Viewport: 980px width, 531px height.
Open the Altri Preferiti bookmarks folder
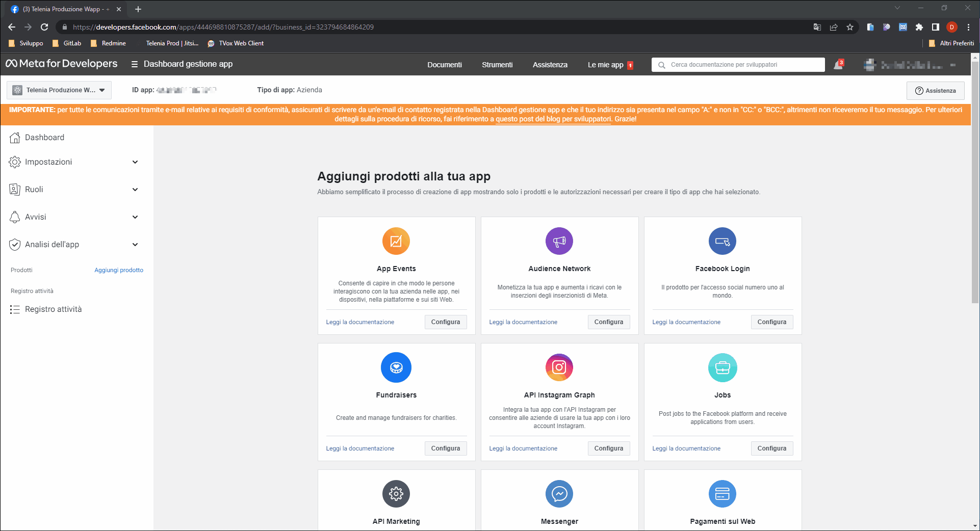(951, 43)
